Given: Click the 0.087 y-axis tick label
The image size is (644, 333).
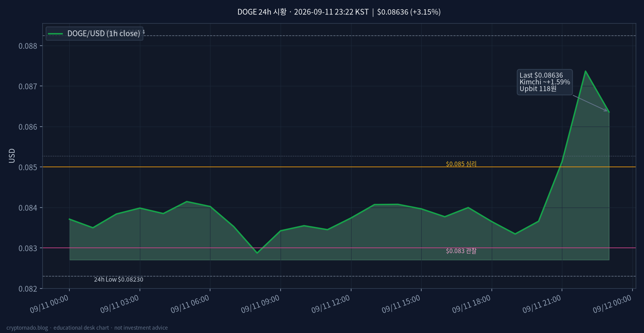Looking at the screenshot, I should (x=28, y=86).
